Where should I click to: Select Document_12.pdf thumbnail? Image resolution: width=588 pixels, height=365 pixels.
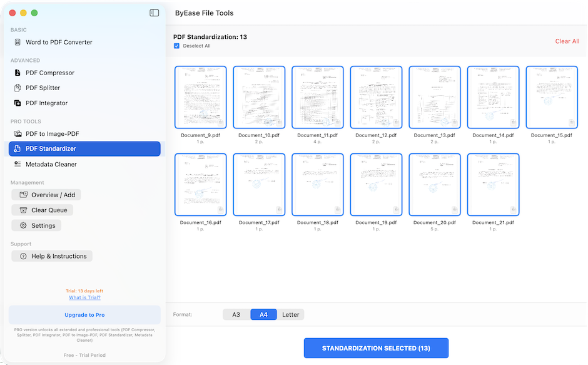tap(376, 97)
